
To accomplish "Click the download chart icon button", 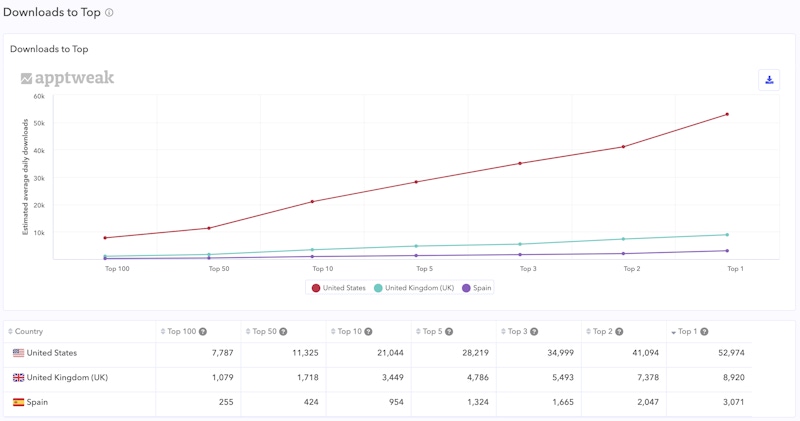I will [768, 80].
